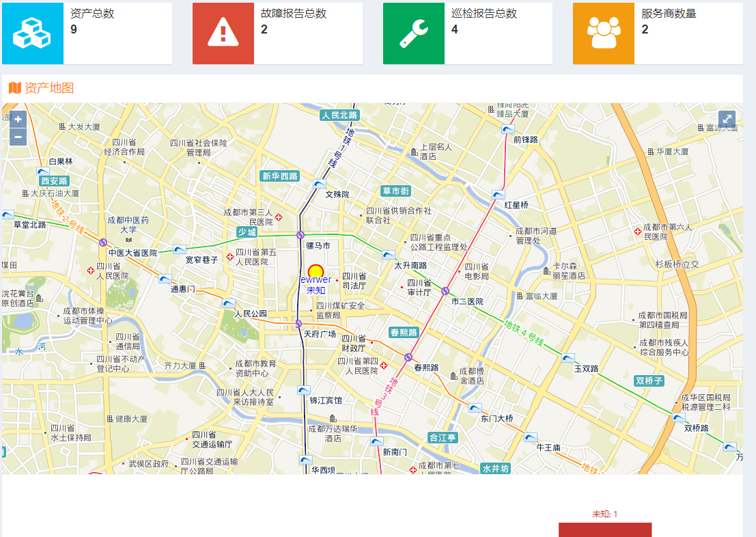Click the red warning fault report icon
This screenshot has height=537, width=756.
pyautogui.click(x=223, y=33)
